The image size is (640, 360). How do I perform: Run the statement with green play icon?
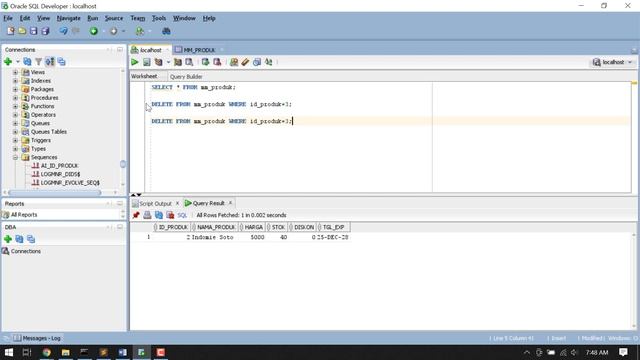click(135, 62)
